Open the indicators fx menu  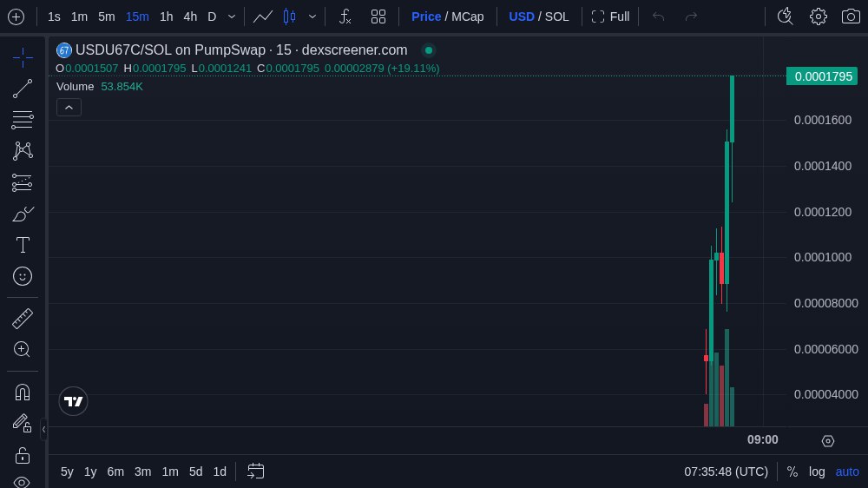345,16
